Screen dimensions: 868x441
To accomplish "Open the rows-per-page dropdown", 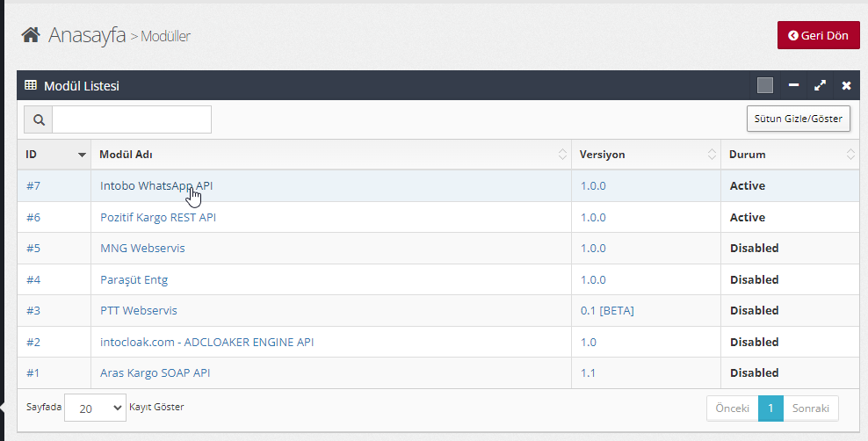I will 95,408.
